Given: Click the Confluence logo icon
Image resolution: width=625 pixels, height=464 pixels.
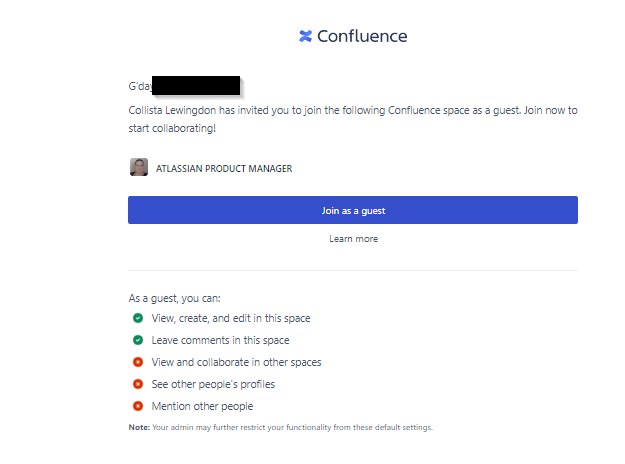Looking at the screenshot, I should pos(305,36).
